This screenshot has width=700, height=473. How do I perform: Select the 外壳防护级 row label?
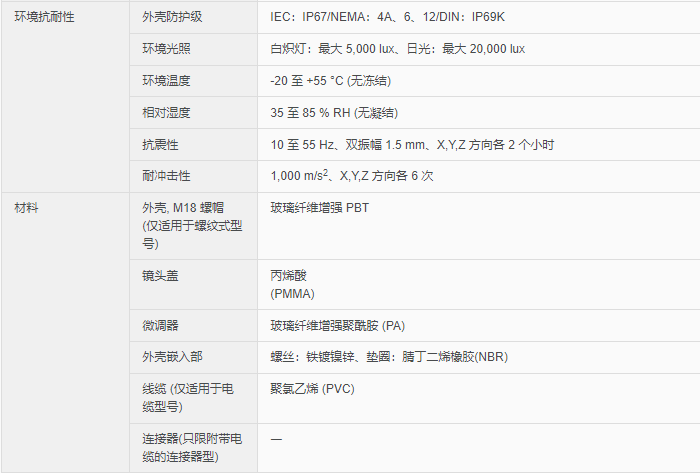(173, 17)
